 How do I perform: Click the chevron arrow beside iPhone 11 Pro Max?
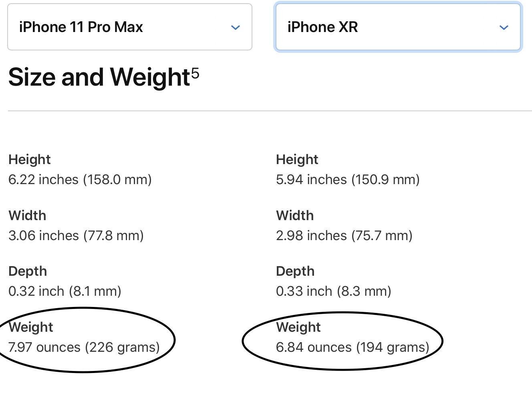(236, 28)
